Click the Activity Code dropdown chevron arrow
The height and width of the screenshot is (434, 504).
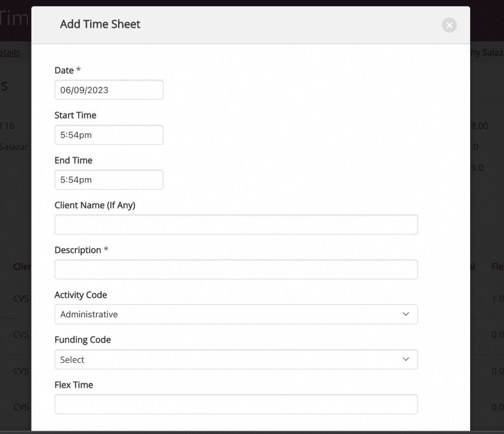point(406,314)
